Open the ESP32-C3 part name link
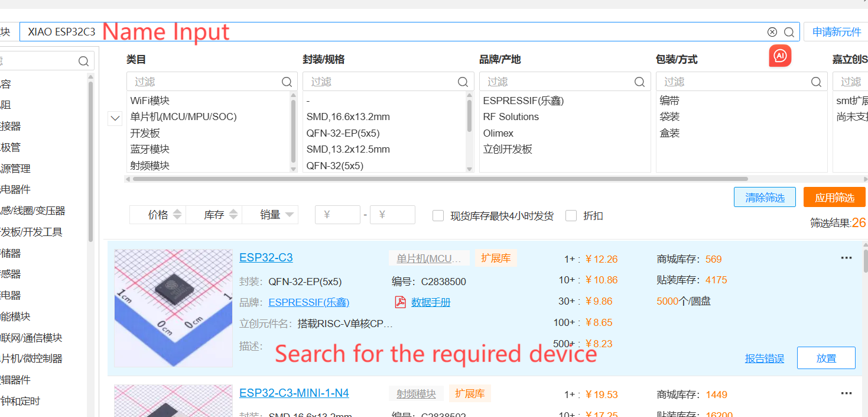 266,258
